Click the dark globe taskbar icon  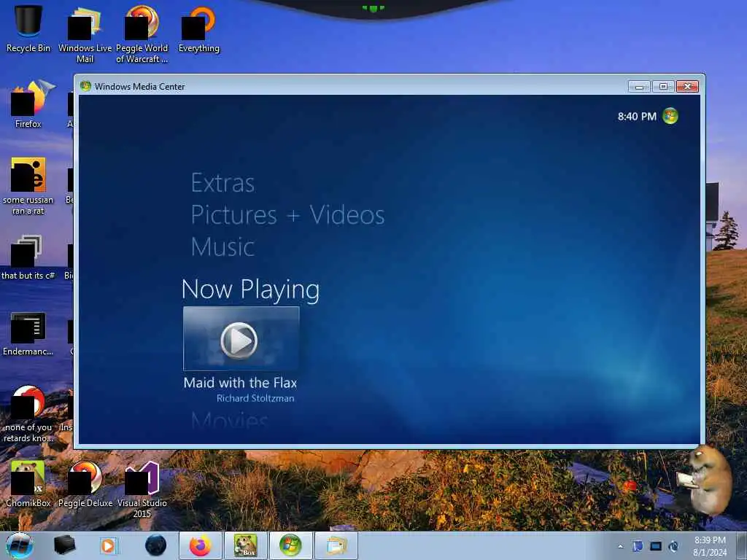click(156, 545)
